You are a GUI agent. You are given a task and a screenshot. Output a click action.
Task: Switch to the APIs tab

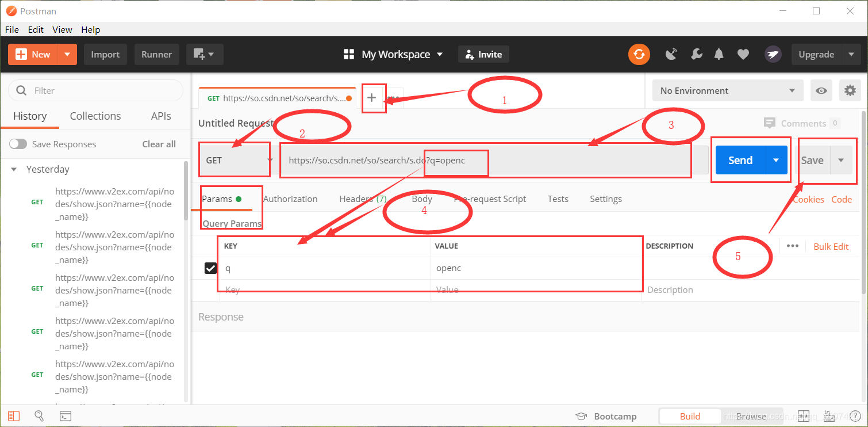click(x=161, y=116)
